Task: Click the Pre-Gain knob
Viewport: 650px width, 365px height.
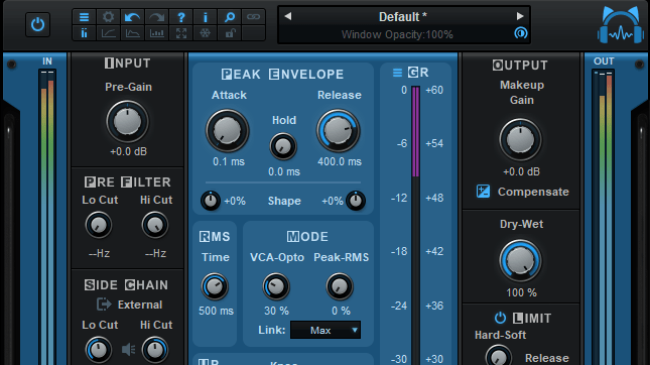Action: pyautogui.click(x=127, y=122)
